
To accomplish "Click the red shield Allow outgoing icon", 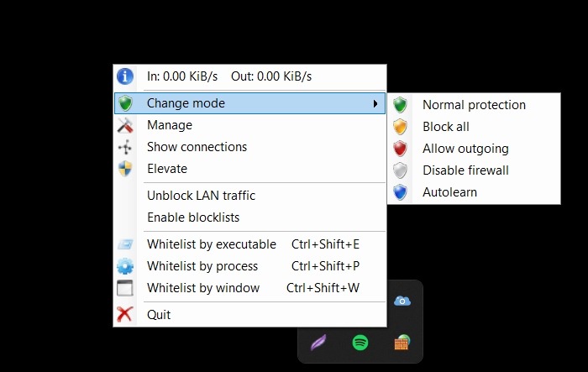I will 401,149.
